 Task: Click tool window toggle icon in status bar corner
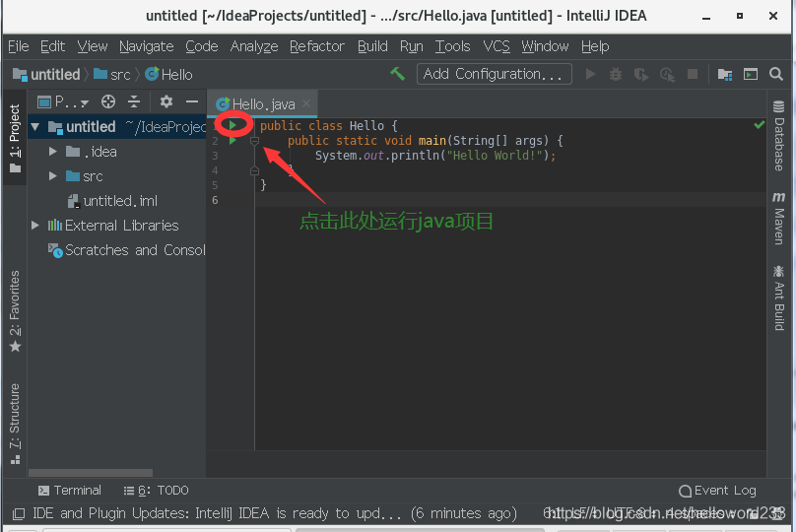click(x=19, y=513)
